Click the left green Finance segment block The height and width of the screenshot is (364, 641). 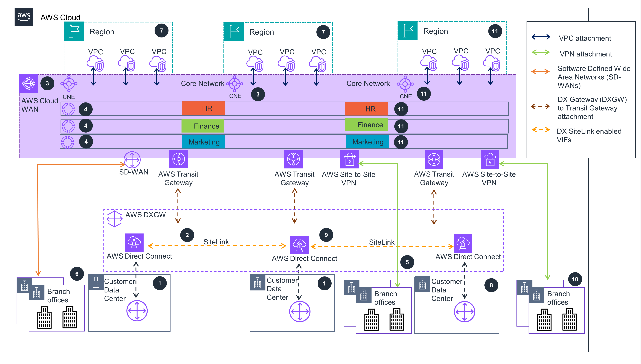pos(203,126)
